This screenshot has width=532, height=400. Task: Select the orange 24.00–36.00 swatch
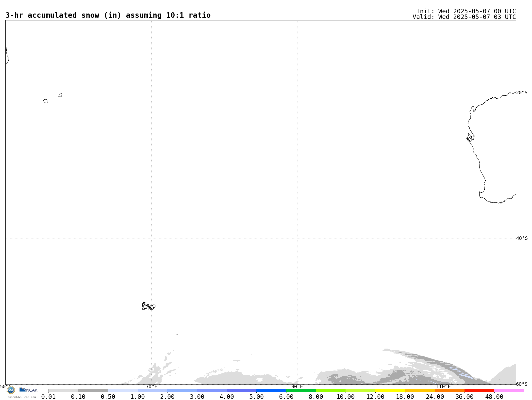449,391
